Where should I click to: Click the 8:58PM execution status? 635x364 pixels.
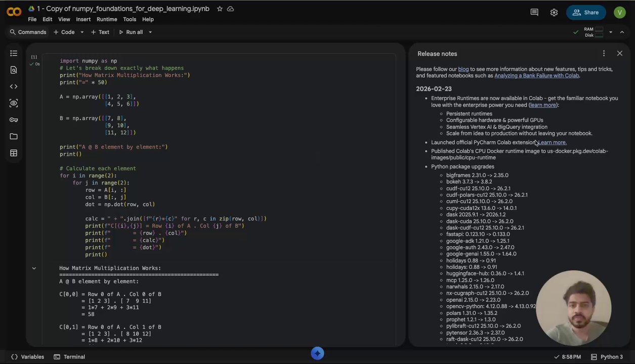tap(567, 357)
